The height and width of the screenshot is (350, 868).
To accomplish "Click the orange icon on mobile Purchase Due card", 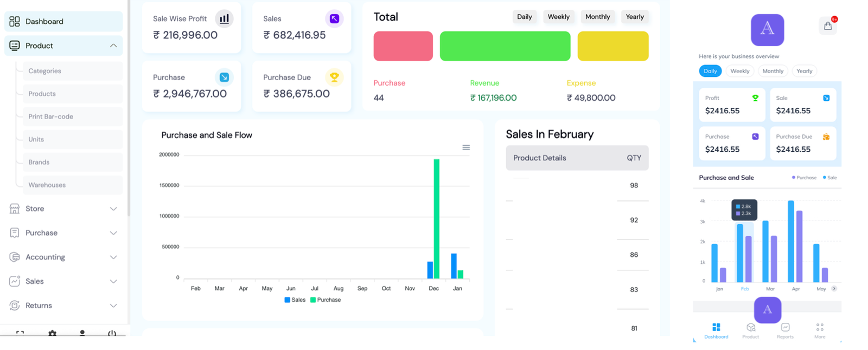I will pyautogui.click(x=826, y=137).
